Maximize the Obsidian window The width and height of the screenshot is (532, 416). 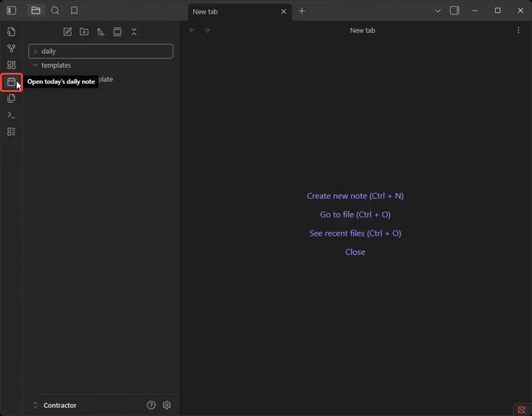click(x=497, y=11)
